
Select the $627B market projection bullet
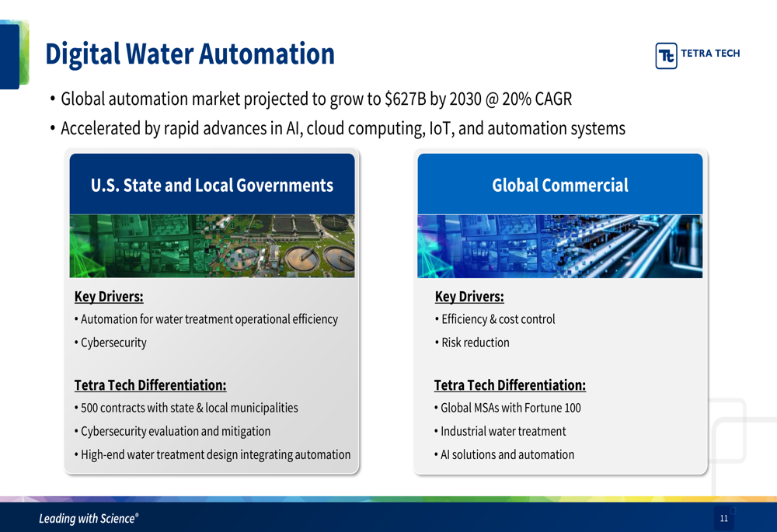coord(315,99)
